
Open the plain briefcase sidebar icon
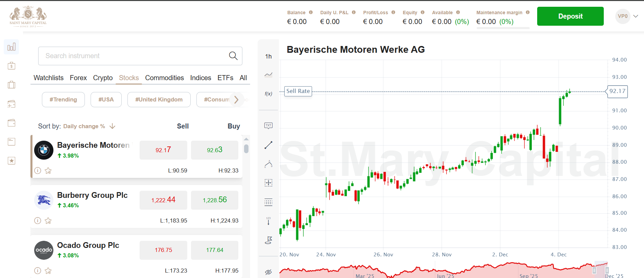click(11, 85)
